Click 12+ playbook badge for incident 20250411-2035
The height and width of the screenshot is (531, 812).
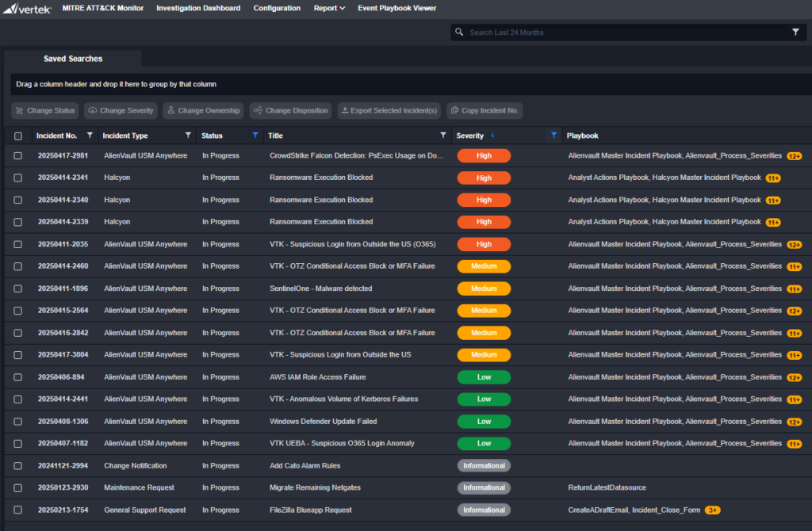click(794, 245)
